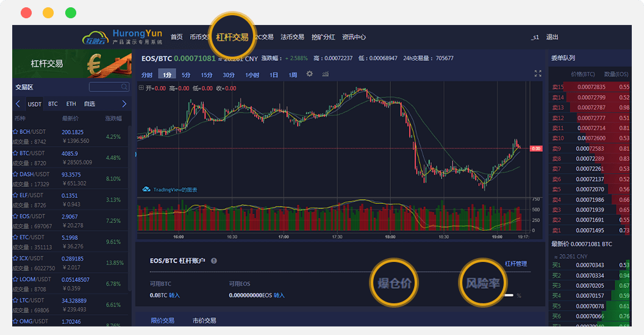Expand the chart legend plus box next to 开
The image size is (644, 335).
[141, 88]
